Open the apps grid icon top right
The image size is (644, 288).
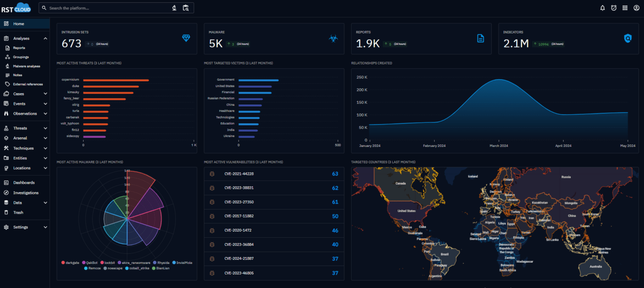(x=625, y=8)
